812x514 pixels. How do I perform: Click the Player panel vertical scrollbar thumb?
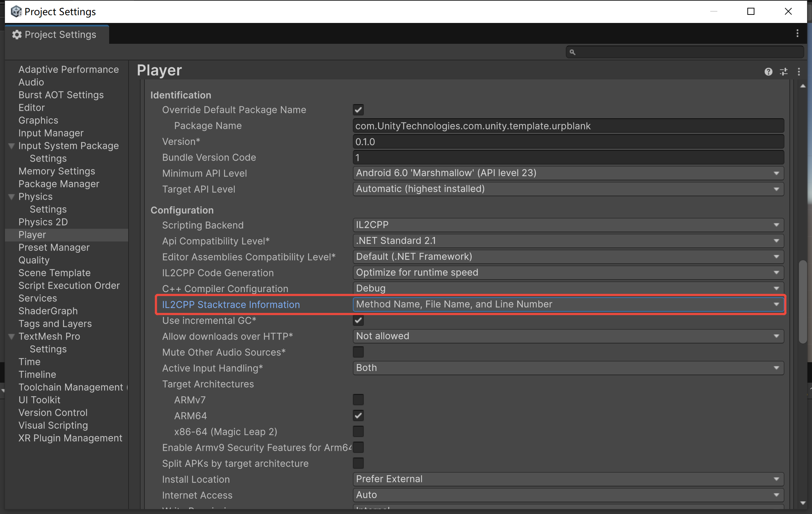point(803,302)
